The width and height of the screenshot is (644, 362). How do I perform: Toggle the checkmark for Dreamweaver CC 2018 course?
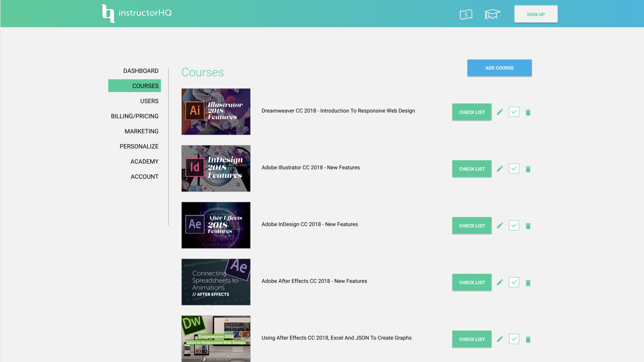tap(514, 112)
